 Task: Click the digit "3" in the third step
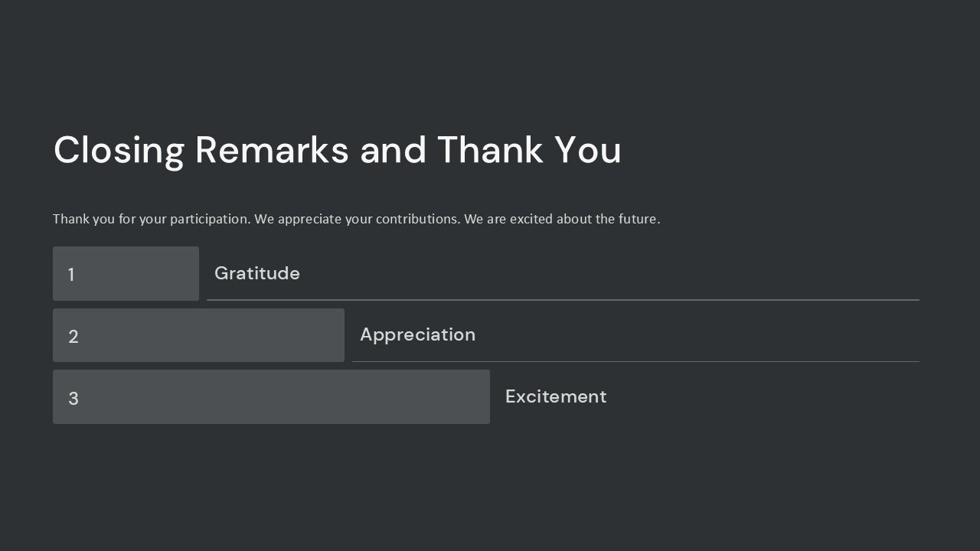click(x=73, y=399)
